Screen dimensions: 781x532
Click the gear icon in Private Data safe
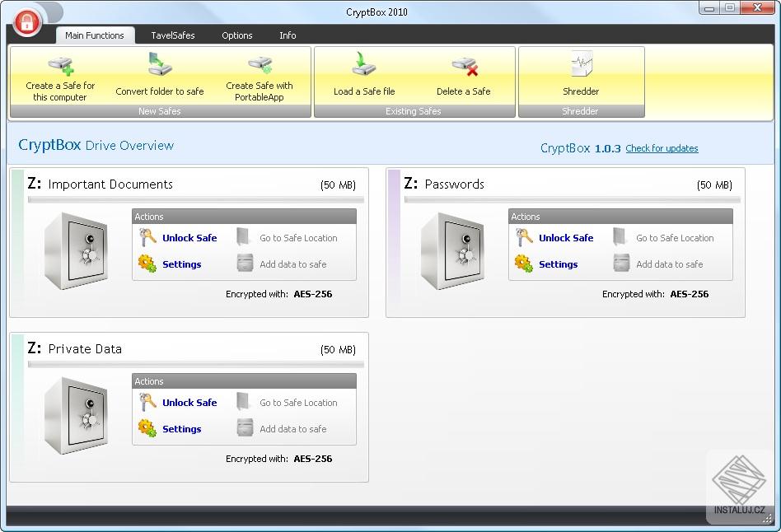click(147, 428)
